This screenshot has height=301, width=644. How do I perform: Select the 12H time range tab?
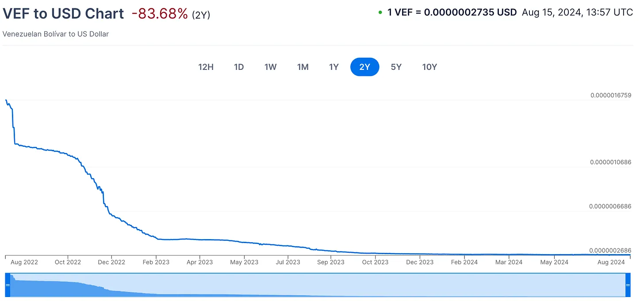[206, 67]
